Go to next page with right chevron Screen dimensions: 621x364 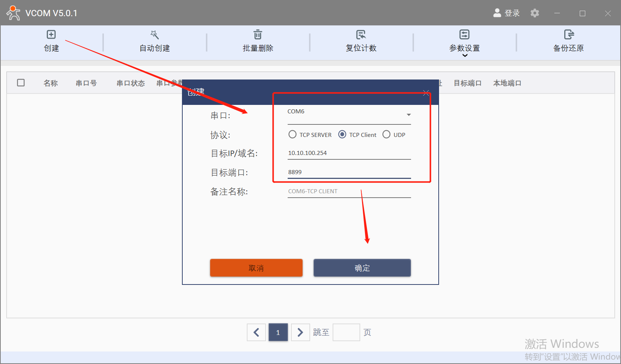300,332
